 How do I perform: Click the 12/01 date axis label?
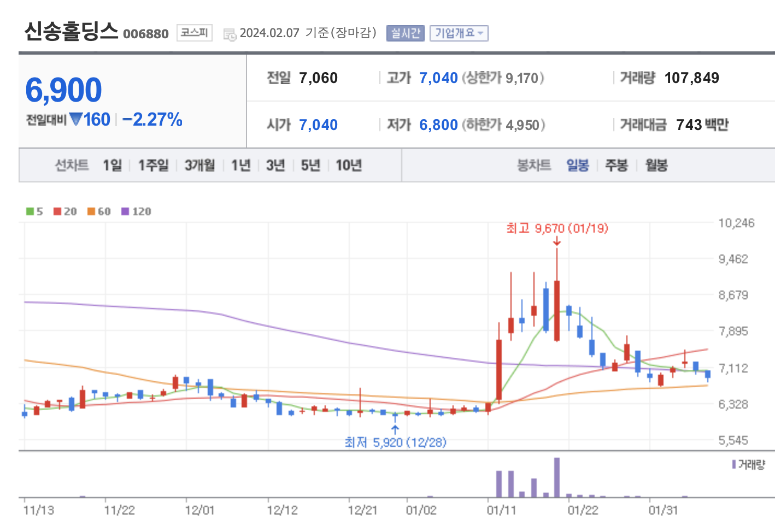(199, 510)
